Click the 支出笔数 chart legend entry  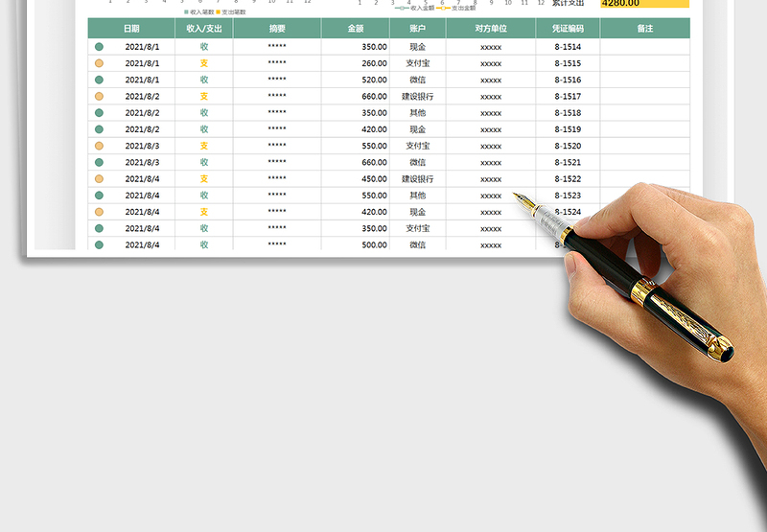pyautogui.click(x=230, y=12)
